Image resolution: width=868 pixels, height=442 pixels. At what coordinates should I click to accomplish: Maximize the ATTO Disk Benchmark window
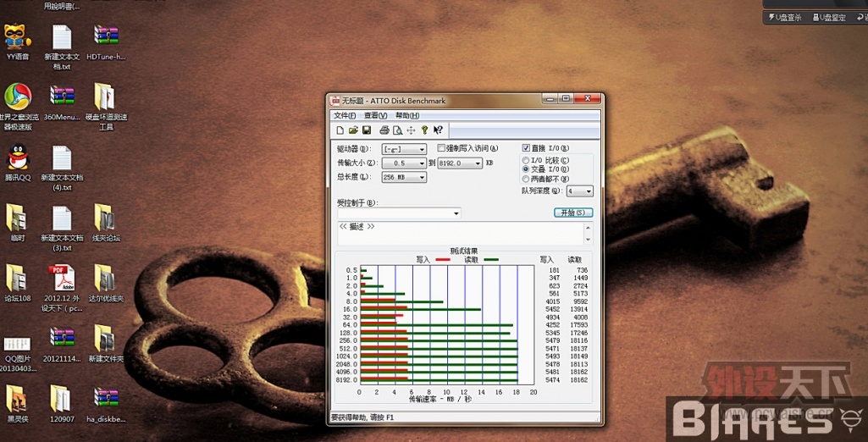pyautogui.click(x=565, y=98)
